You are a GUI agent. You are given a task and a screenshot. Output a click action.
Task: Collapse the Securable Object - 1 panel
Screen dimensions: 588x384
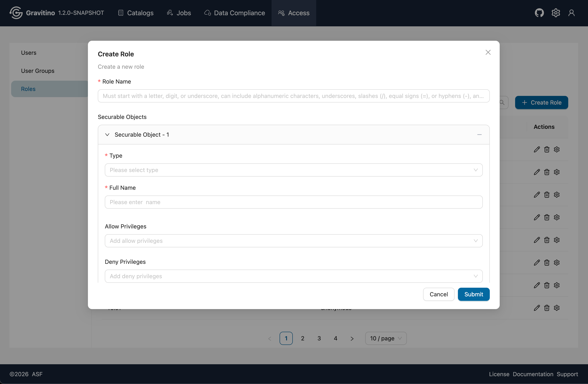107,135
